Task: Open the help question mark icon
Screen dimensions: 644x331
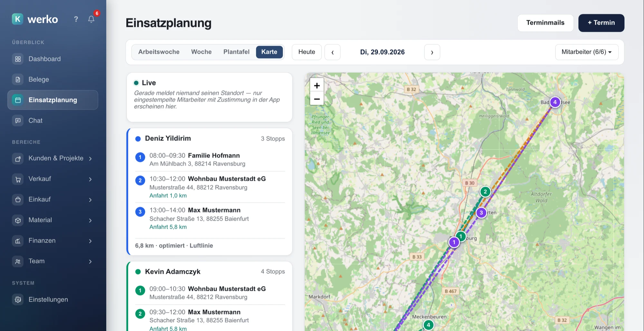Action: click(76, 19)
